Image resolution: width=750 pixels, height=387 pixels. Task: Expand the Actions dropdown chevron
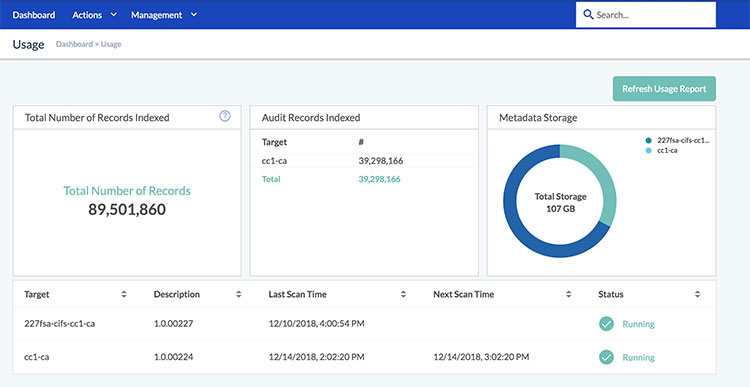113,14
